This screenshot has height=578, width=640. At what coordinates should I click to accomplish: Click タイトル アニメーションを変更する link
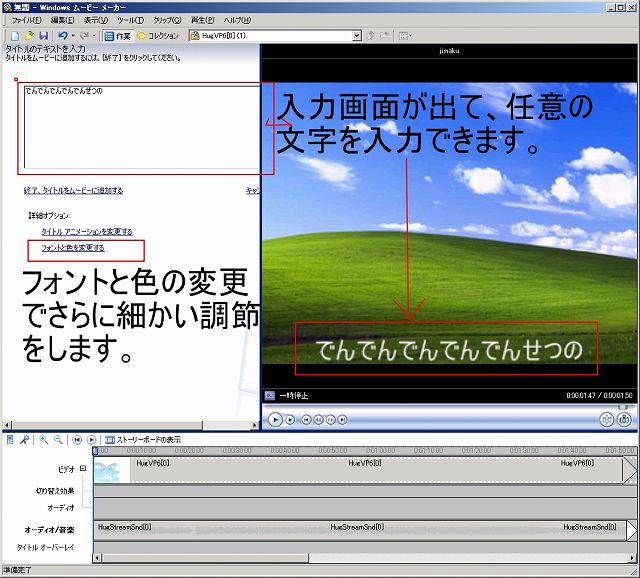pos(87,231)
